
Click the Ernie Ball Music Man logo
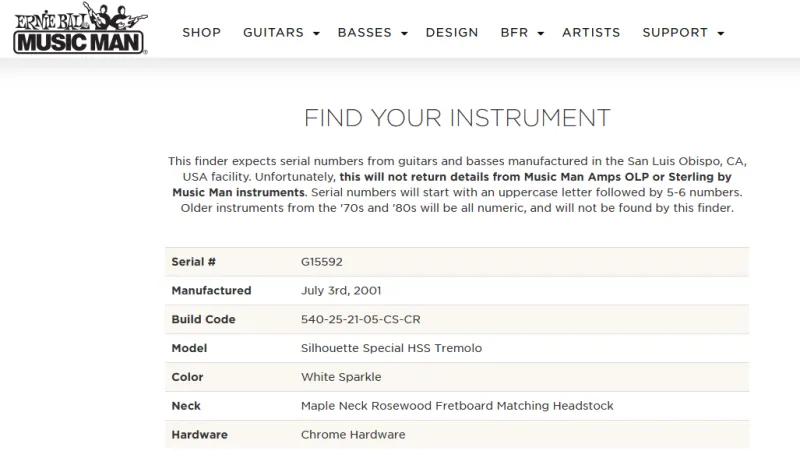(x=80, y=28)
